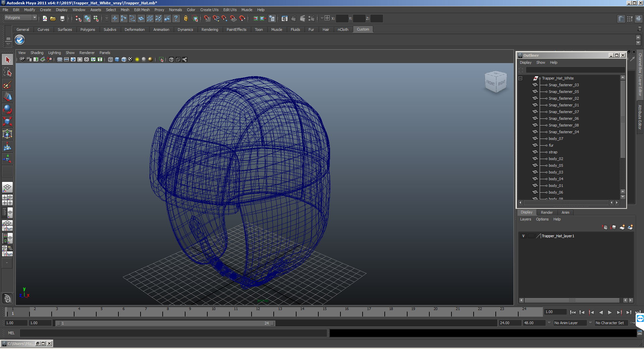Use all lights yellow sphere icon
Image resolution: width=644 pixels, height=349 pixels.
pyautogui.click(x=137, y=59)
